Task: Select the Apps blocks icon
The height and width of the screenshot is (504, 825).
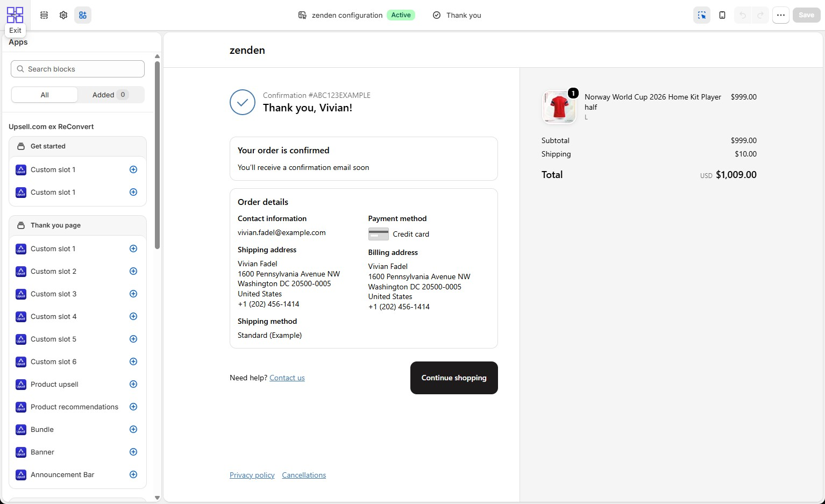Action: [x=83, y=15]
